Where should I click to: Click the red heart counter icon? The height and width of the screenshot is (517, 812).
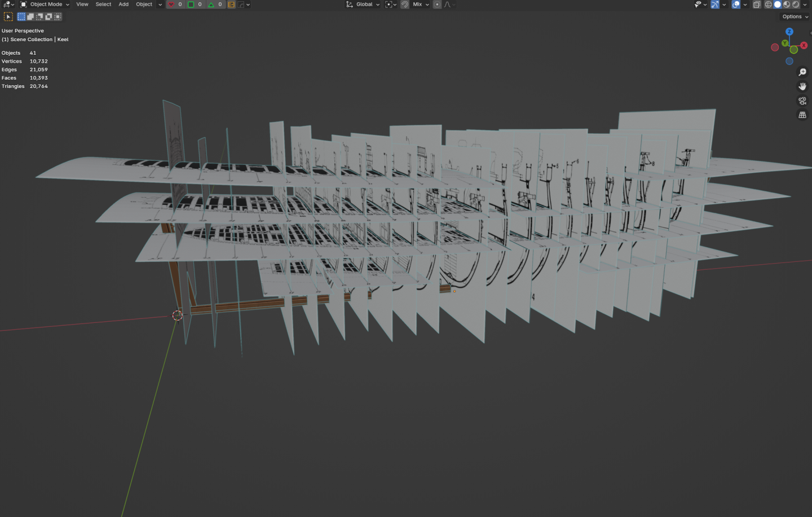(x=171, y=4)
